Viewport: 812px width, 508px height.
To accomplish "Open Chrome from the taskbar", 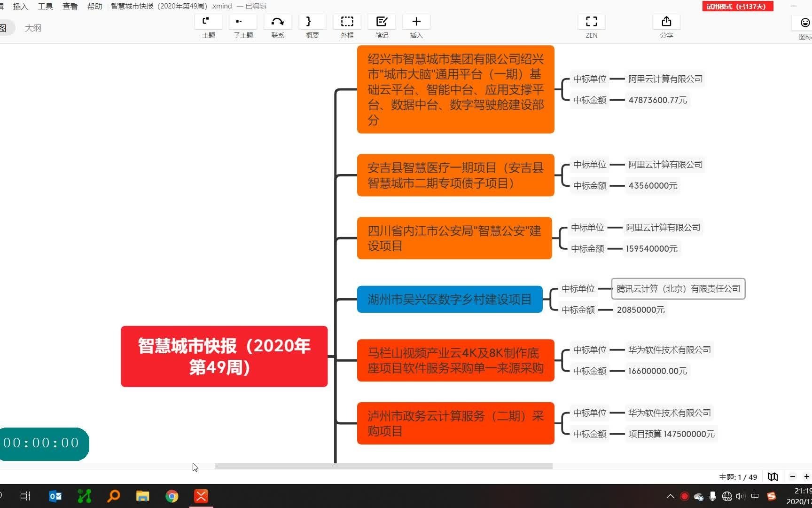I will coord(172,496).
